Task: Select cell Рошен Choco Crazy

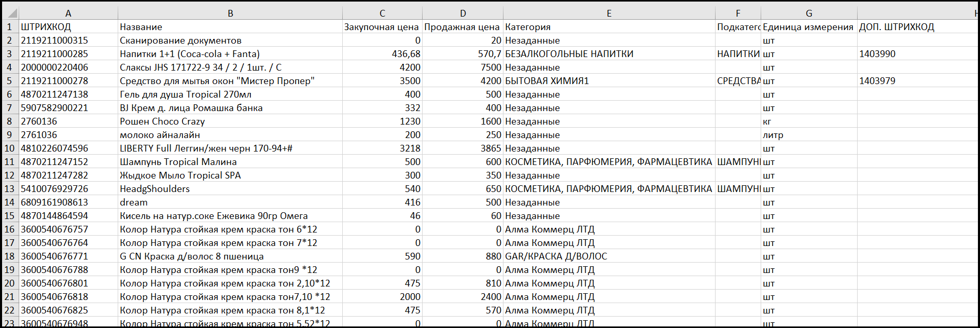Action: (230, 121)
